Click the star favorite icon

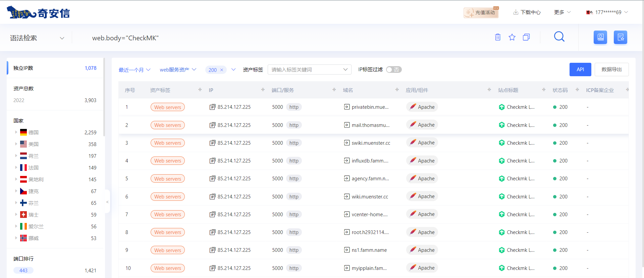[x=512, y=37]
